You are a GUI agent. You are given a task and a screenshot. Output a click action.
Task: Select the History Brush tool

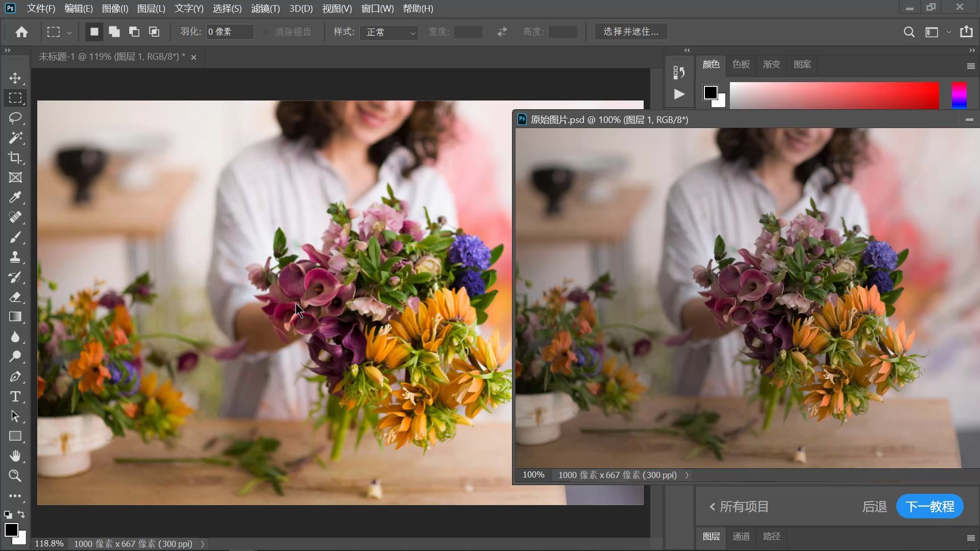click(x=15, y=277)
